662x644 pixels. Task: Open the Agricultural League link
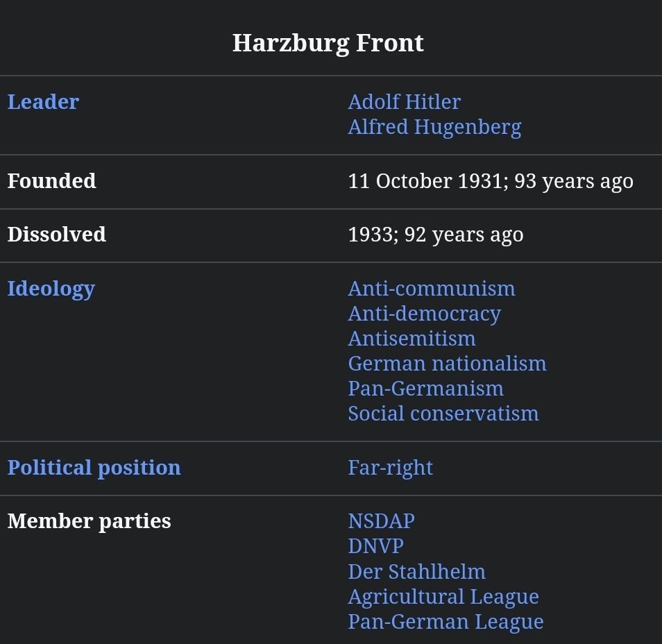tap(443, 597)
